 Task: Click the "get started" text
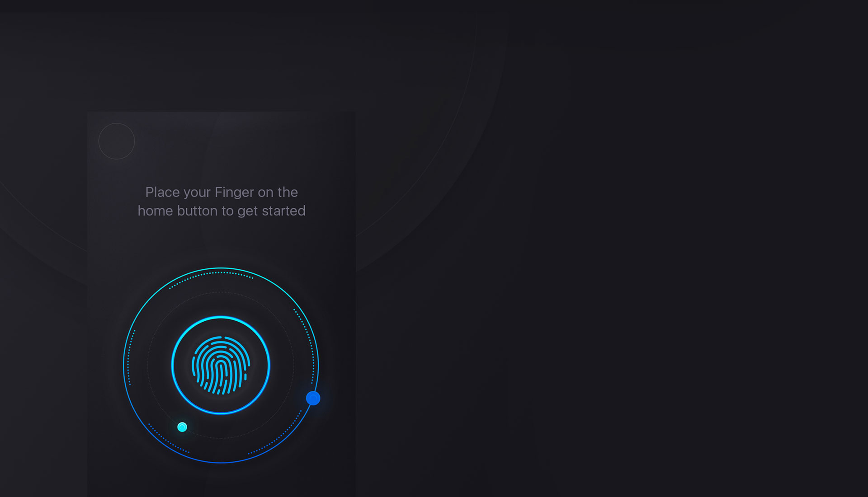tap(271, 211)
